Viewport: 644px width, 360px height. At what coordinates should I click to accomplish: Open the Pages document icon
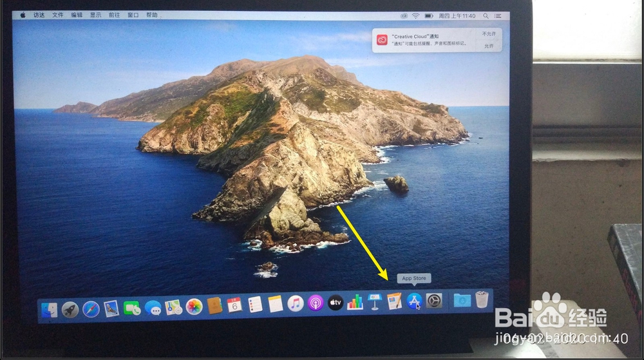coord(394,301)
